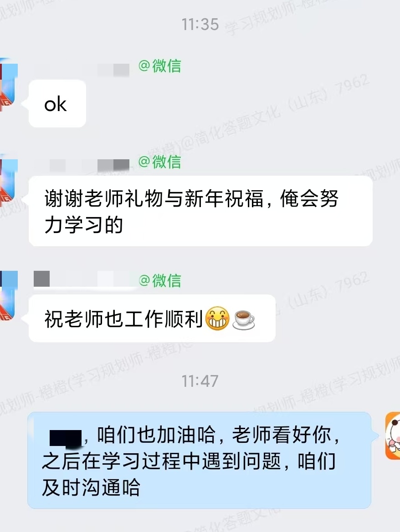This screenshot has width=400, height=532.
Task: Tap the @微信 label above 祝老师 message
Action: click(159, 281)
